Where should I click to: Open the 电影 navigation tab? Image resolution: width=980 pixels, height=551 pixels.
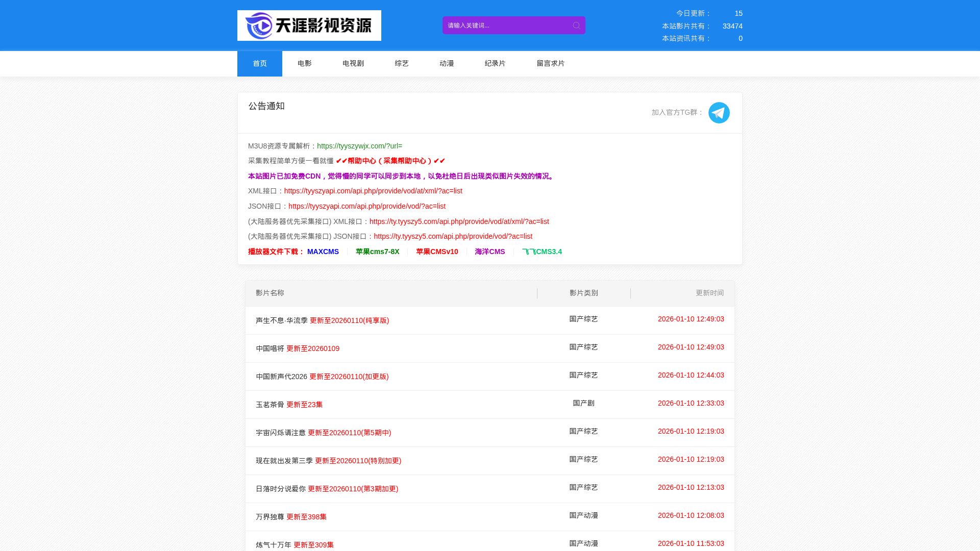(x=304, y=63)
